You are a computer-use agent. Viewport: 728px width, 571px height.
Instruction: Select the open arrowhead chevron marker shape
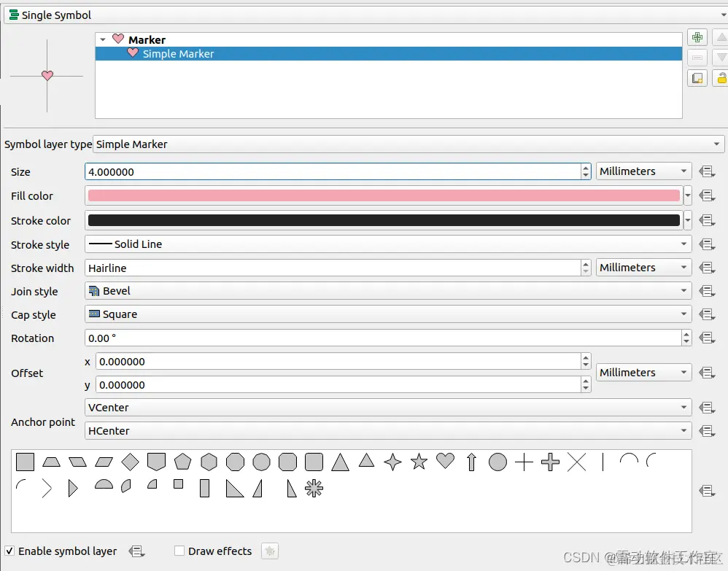click(47, 488)
